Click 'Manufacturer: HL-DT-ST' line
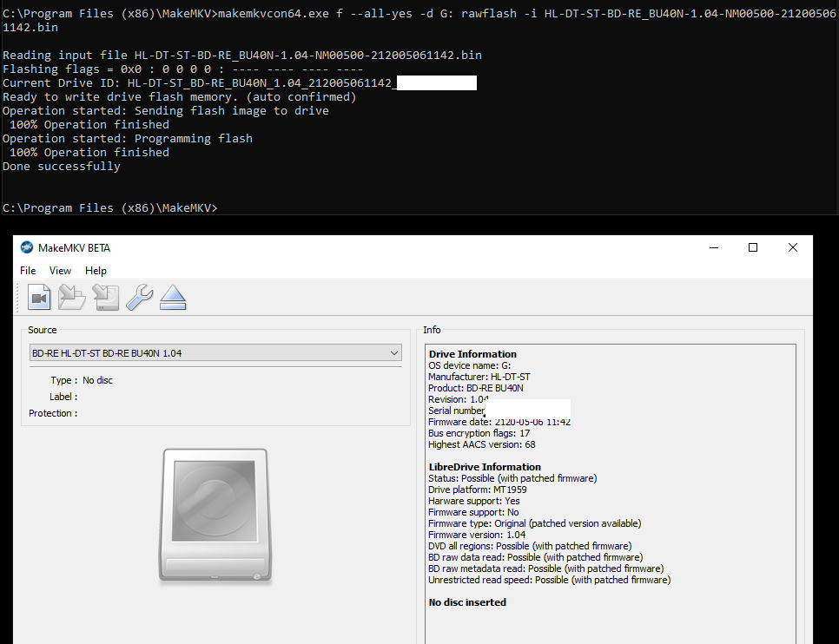Screen dimensions: 839x644 tap(479, 377)
